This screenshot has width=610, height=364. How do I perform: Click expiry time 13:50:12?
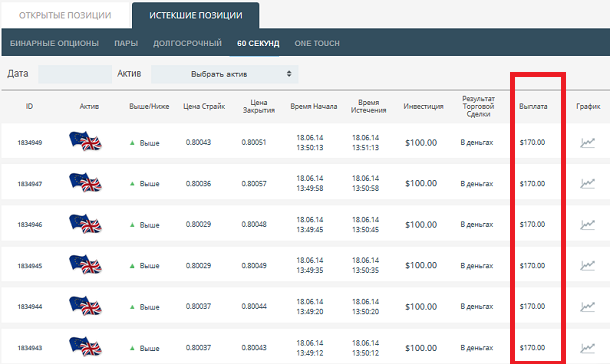coord(365,353)
